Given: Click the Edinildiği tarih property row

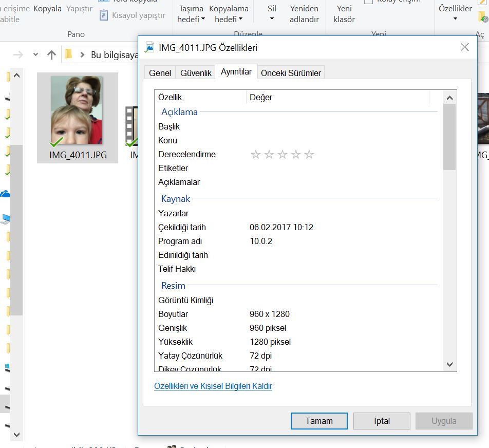Looking at the screenshot, I should pyautogui.click(x=298, y=255).
